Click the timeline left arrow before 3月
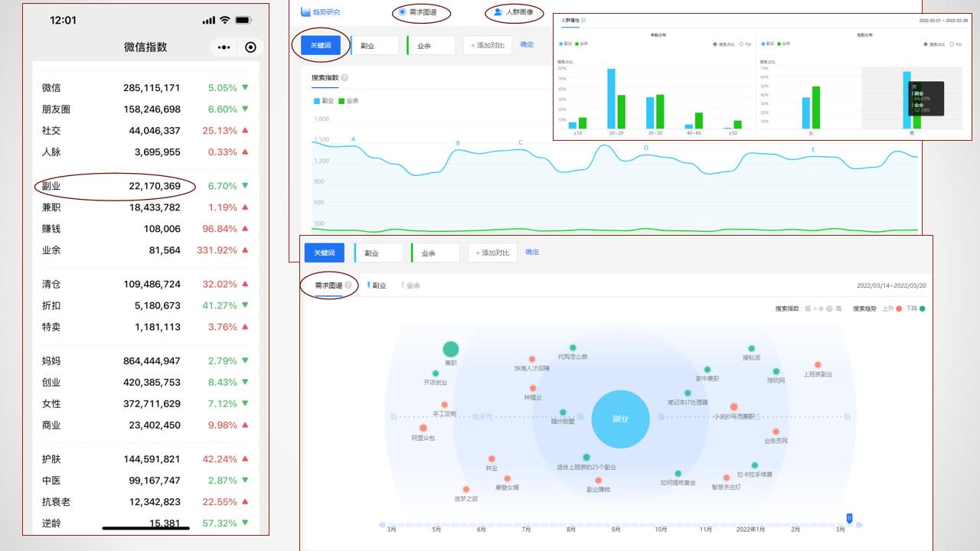This screenshot has width=980, height=551. (x=381, y=525)
